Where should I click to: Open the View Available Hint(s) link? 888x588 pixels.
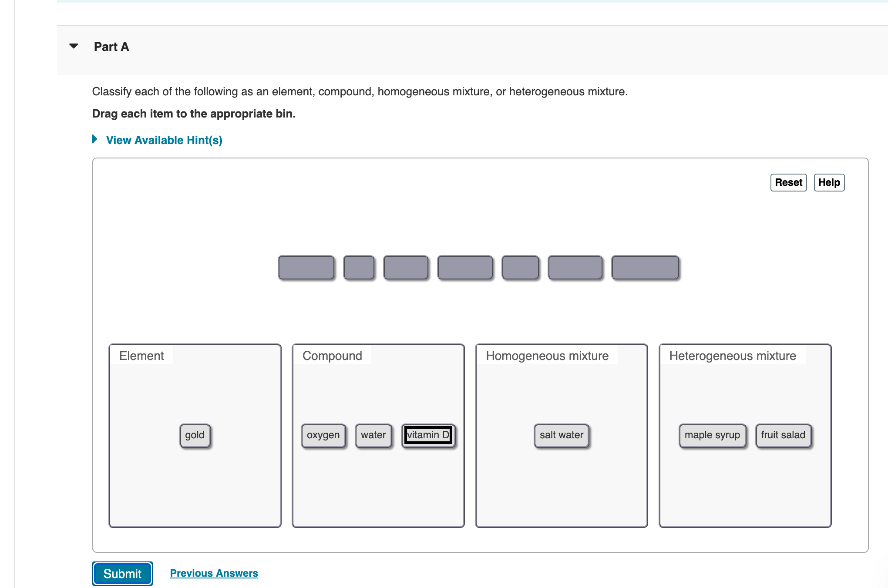[164, 140]
